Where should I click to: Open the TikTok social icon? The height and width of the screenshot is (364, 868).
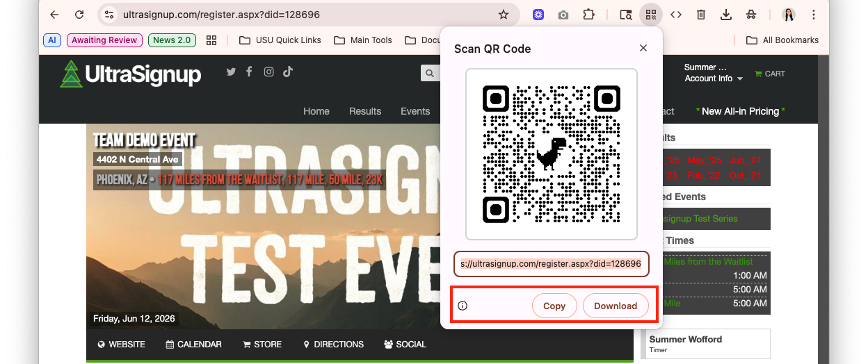[x=287, y=72]
